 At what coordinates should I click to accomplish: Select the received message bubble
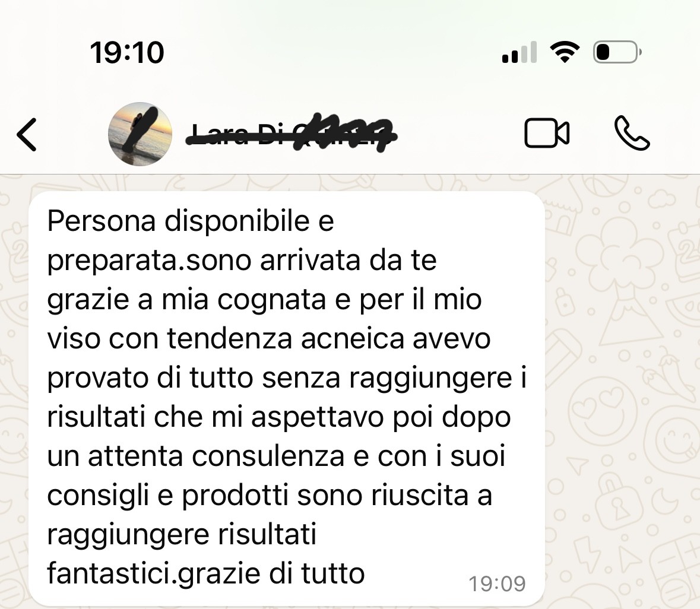pyautogui.click(x=287, y=398)
